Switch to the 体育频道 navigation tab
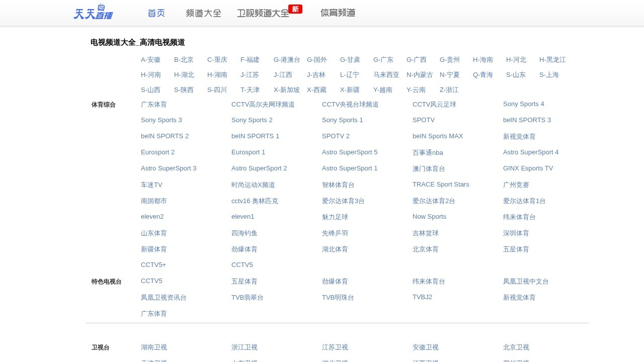This screenshot has width=644, height=362. click(x=338, y=13)
